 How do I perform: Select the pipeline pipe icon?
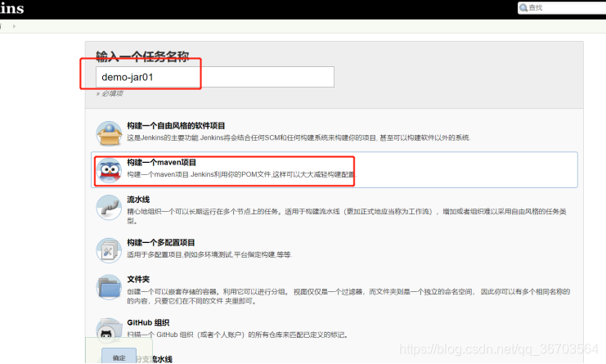tap(109, 208)
